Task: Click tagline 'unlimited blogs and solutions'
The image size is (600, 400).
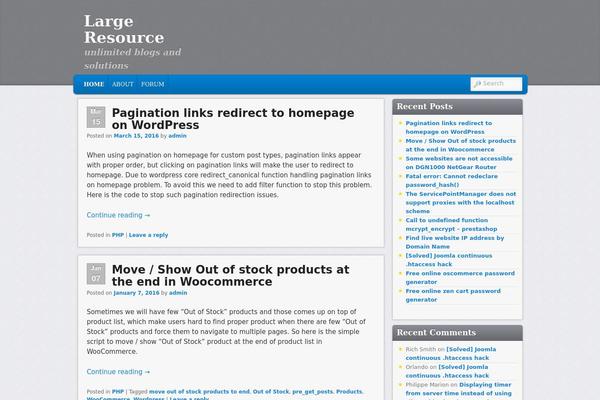Action: pos(132,59)
